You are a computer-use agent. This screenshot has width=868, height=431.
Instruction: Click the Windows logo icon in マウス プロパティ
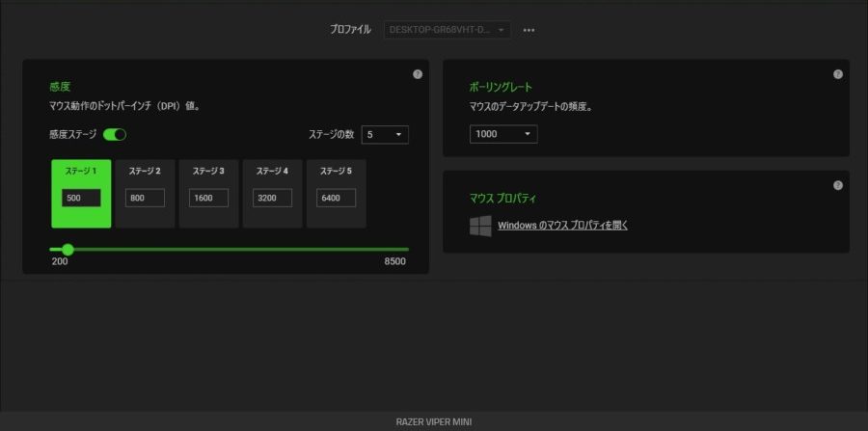(x=480, y=226)
